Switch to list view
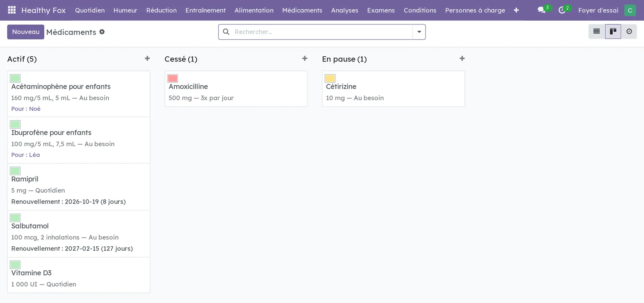The image size is (644, 303). tap(597, 31)
